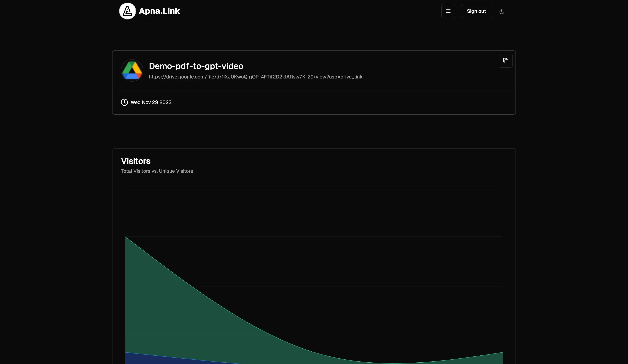Click the Google Drive favicon thumbnail

tap(132, 70)
